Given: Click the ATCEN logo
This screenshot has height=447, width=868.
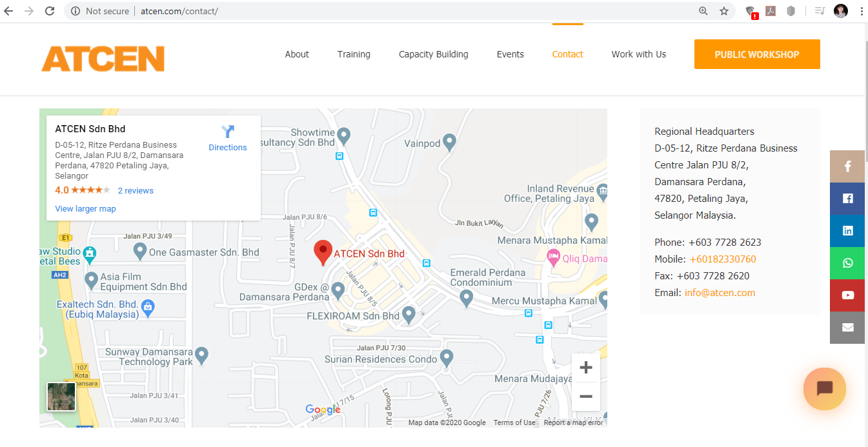Looking at the screenshot, I should (x=103, y=59).
